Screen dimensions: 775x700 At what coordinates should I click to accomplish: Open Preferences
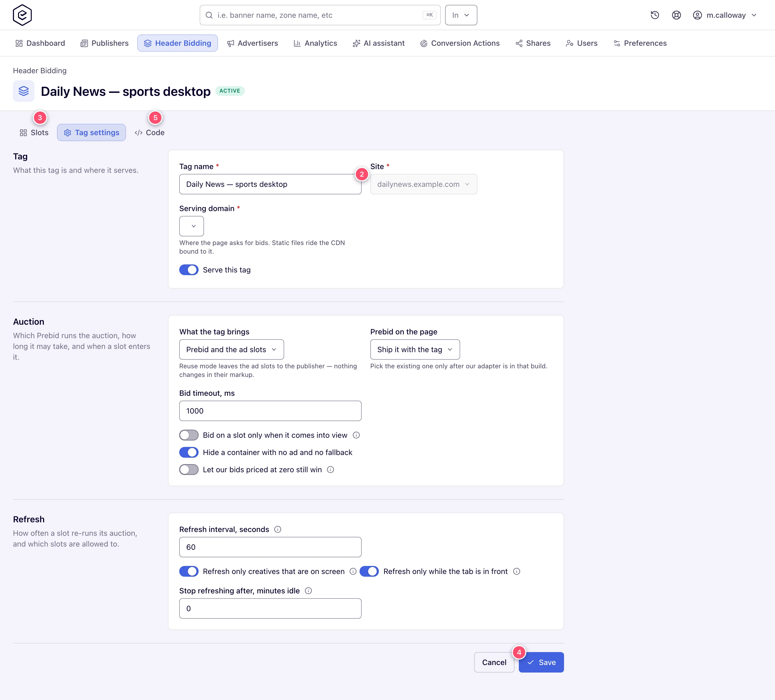tap(640, 43)
